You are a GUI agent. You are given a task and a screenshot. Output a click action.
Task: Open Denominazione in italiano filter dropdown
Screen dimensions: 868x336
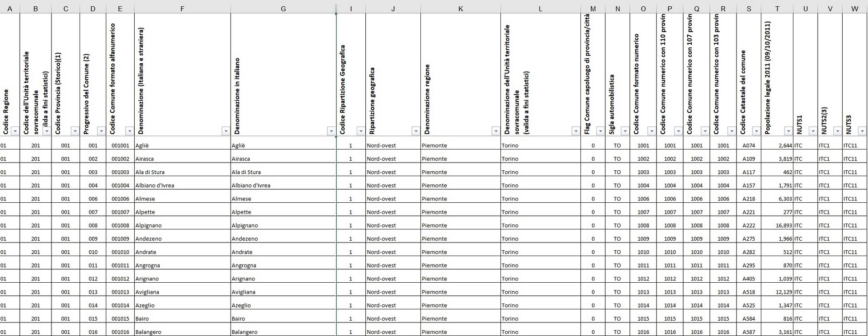coord(331,131)
